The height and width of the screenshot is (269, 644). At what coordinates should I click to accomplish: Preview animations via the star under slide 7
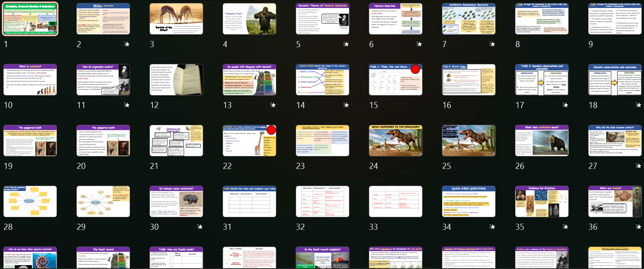(492, 44)
